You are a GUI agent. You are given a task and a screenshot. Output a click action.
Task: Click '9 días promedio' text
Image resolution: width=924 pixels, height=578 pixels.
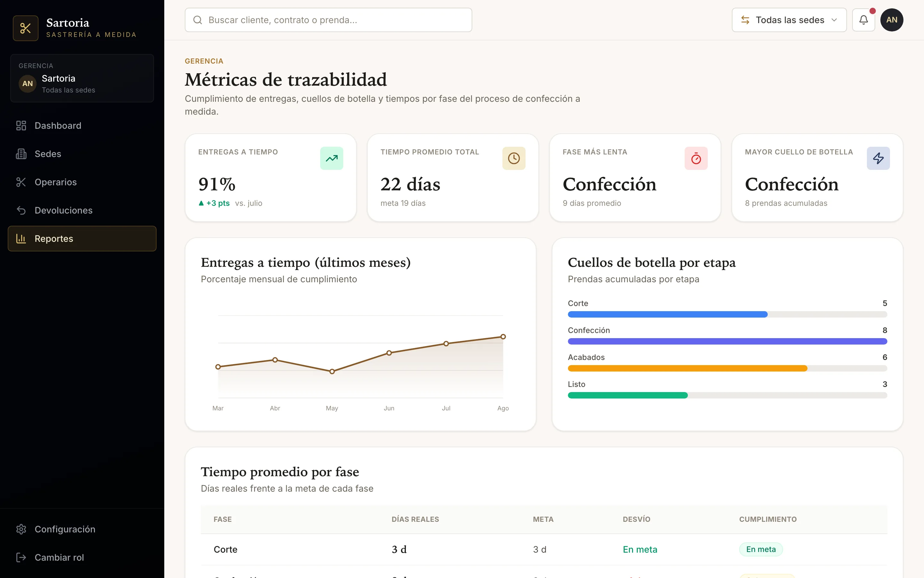591,203
